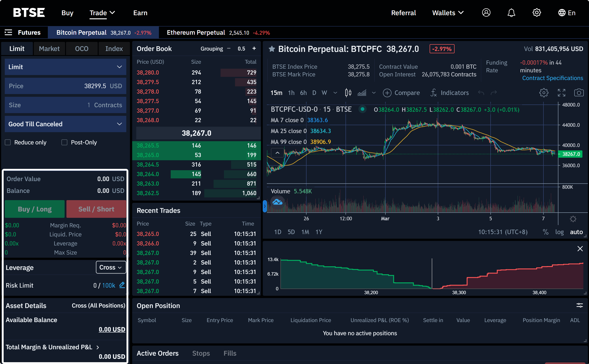Increase order book grouping with plus
The image size is (589, 364).
[x=254, y=48]
